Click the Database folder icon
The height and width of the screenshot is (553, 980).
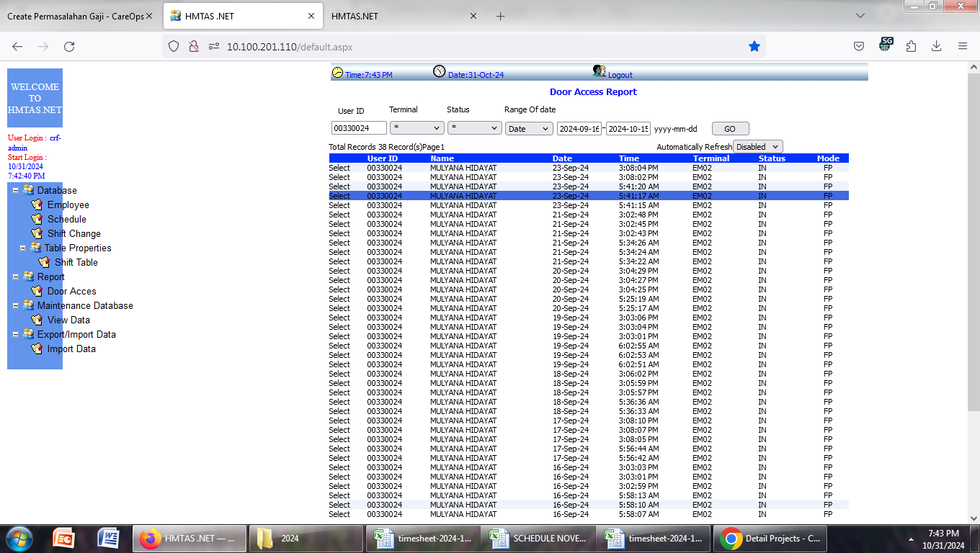point(29,190)
